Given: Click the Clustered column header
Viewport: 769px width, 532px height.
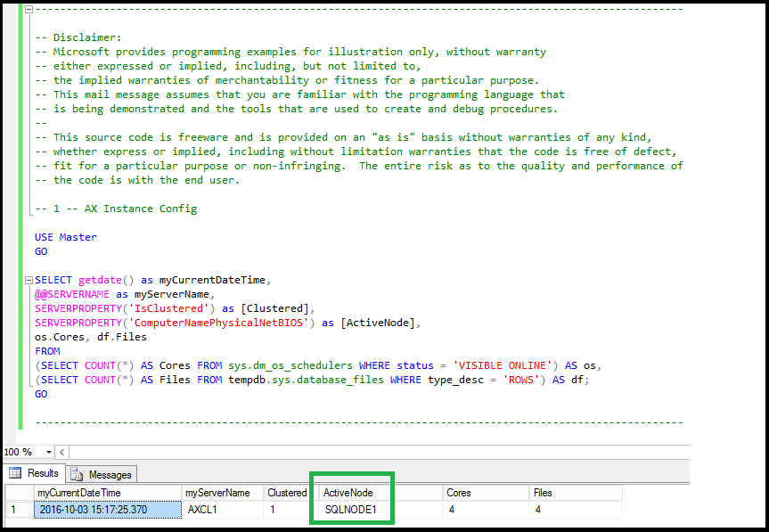Looking at the screenshot, I should point(287,493).
